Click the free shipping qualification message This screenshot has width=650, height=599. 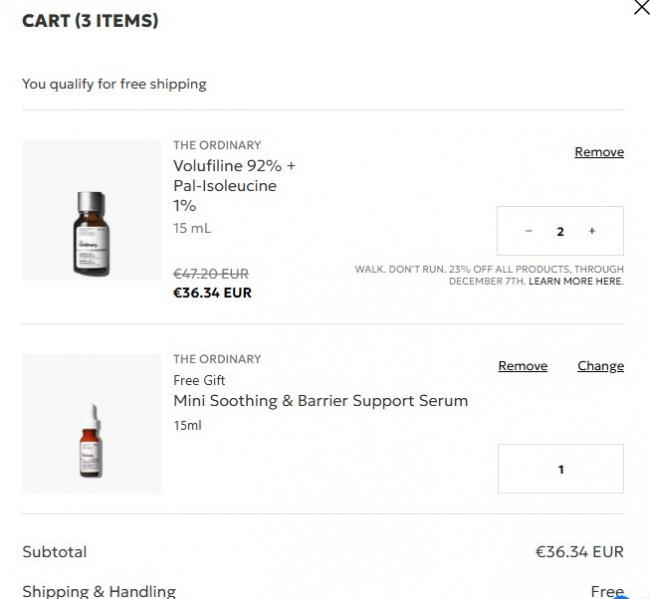click(x=114, y=84)
